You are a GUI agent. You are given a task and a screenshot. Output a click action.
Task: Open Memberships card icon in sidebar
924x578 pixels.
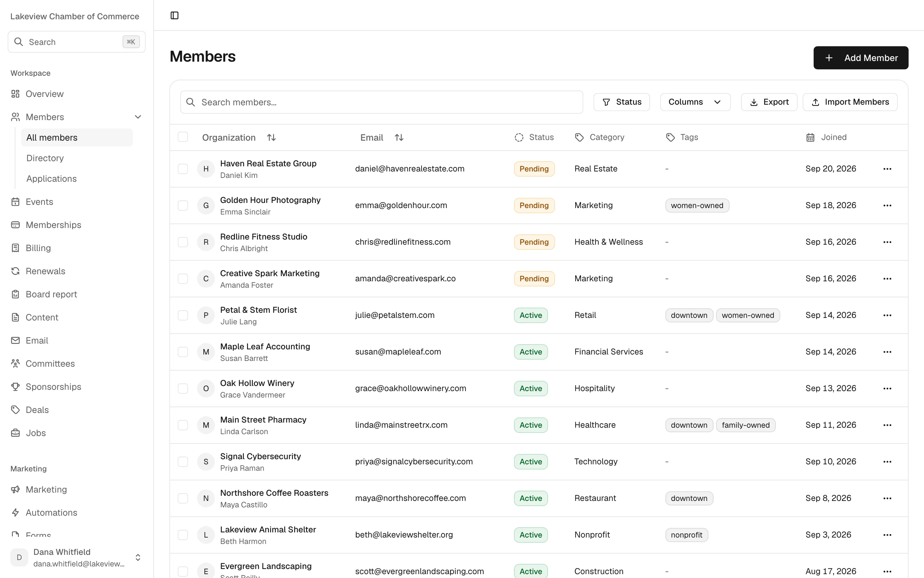pyautogui.click(x=15, y=225)
